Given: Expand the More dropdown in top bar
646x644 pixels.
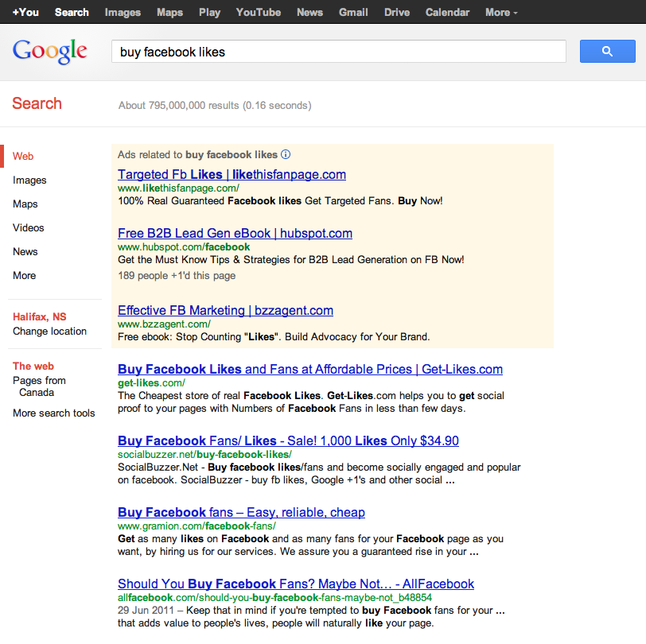Looking at the screenshot, I should [501, 13].
